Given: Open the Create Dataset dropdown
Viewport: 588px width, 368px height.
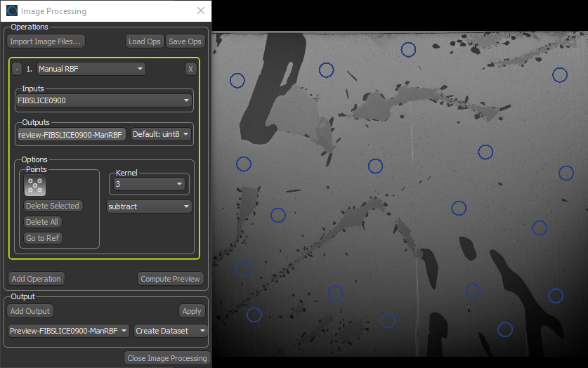Looking at the screenshot, I should (x=171, y=331).
